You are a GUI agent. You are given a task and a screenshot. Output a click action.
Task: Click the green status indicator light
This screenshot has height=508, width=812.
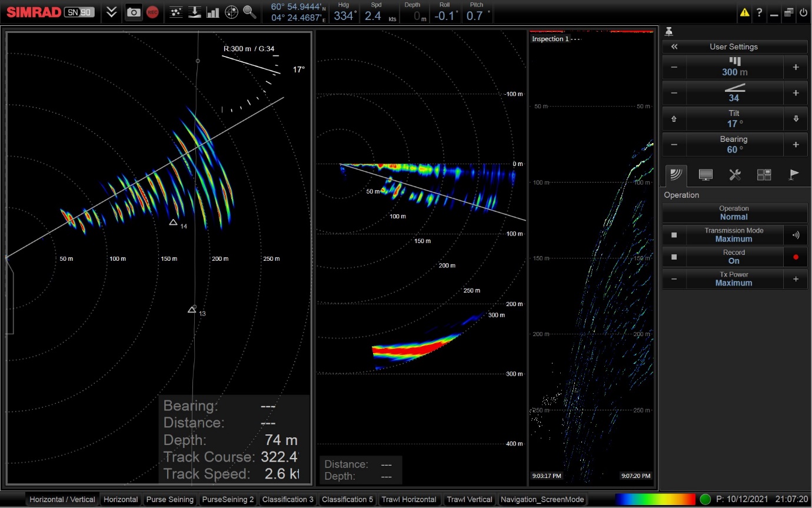(705, 499)
